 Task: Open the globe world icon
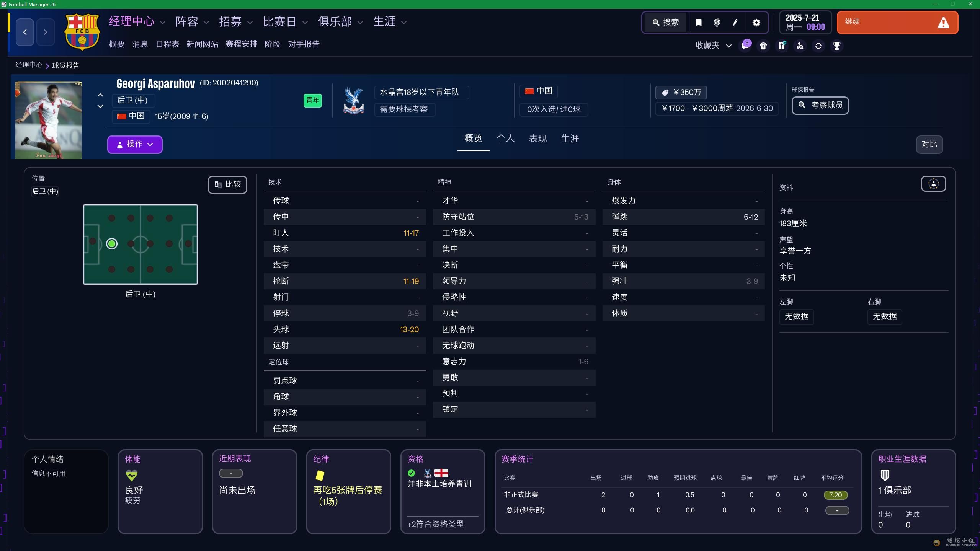pyautogui.click(x=717, y=23)
